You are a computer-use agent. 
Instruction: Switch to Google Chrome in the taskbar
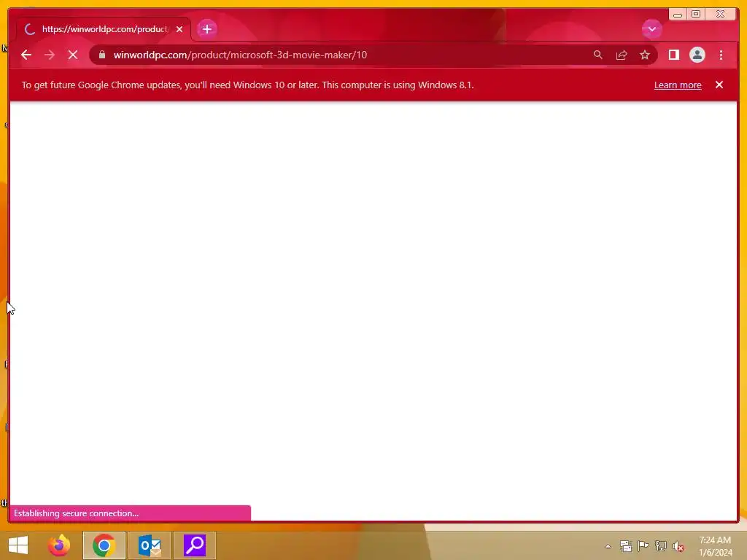pyautogui.click(x=104, y=545)
